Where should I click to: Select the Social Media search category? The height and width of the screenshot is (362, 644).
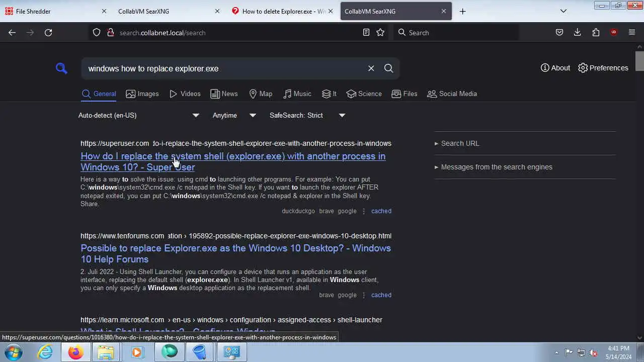pyautogui.click(x=452, y=94)
